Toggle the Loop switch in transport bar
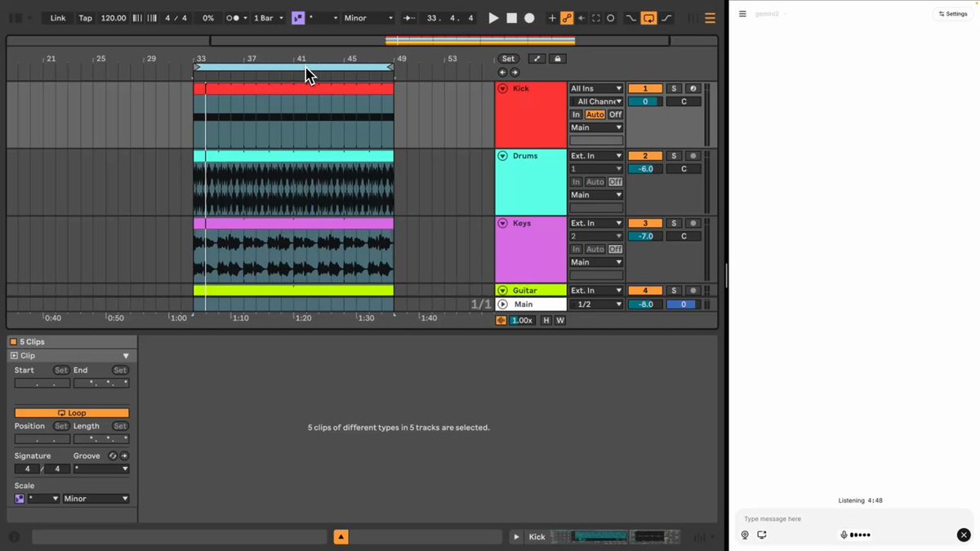 click(x=648, y=18)
